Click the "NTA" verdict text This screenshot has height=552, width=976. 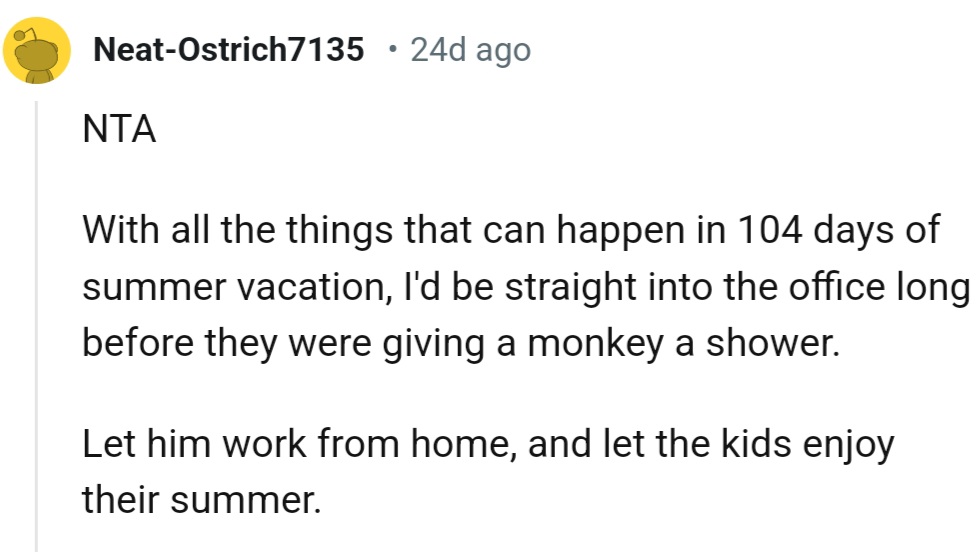click(119, 131)
